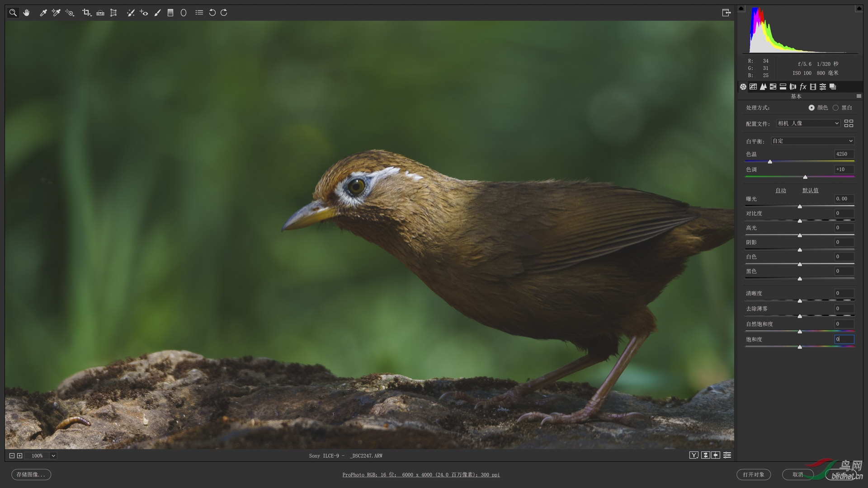Image resolution: width=868 pixels, height=488 pixels.
Task: Swap before and after settings icon
Action: (705, 455)
